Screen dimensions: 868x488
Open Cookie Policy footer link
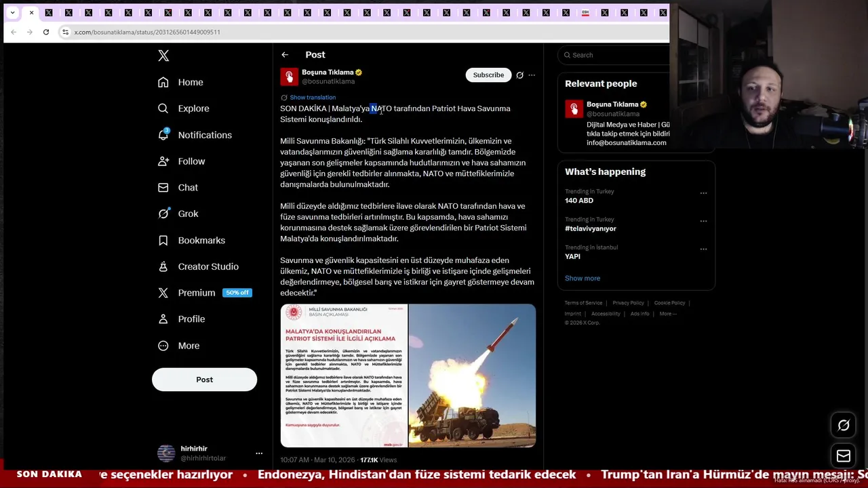670,303
